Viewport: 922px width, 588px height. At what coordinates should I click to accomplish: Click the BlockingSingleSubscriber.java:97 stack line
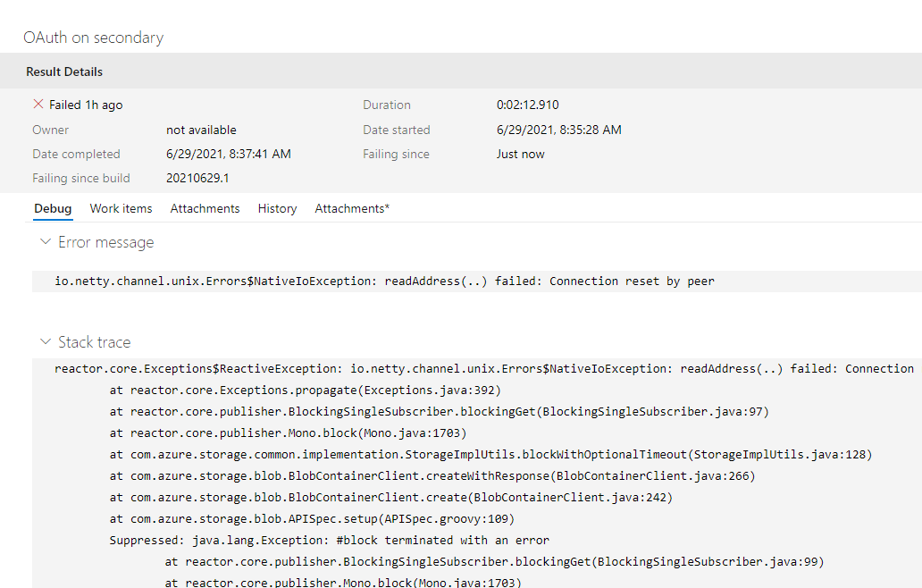440,412
